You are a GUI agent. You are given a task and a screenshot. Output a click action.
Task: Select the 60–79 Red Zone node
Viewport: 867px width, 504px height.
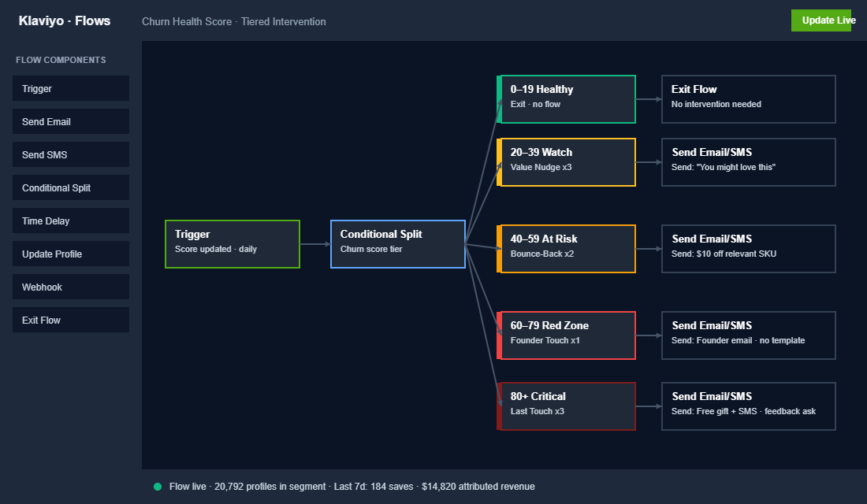(566, 335)
